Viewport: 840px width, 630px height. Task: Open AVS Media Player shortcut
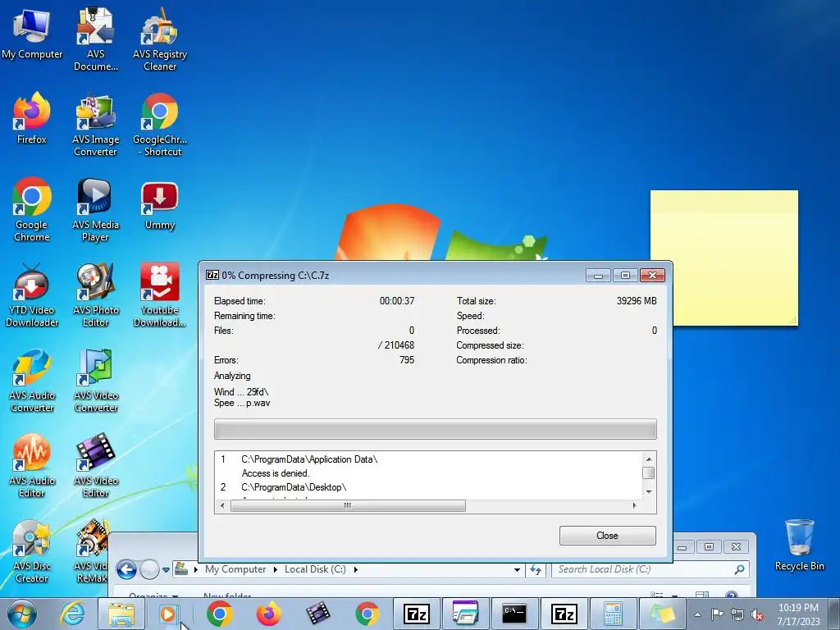tap(95, 209)
